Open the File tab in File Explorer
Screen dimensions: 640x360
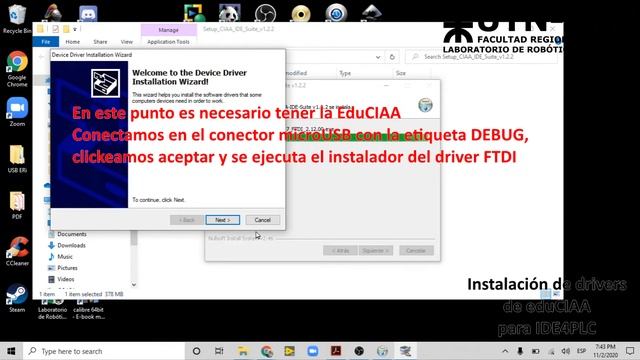click(46, 42)
